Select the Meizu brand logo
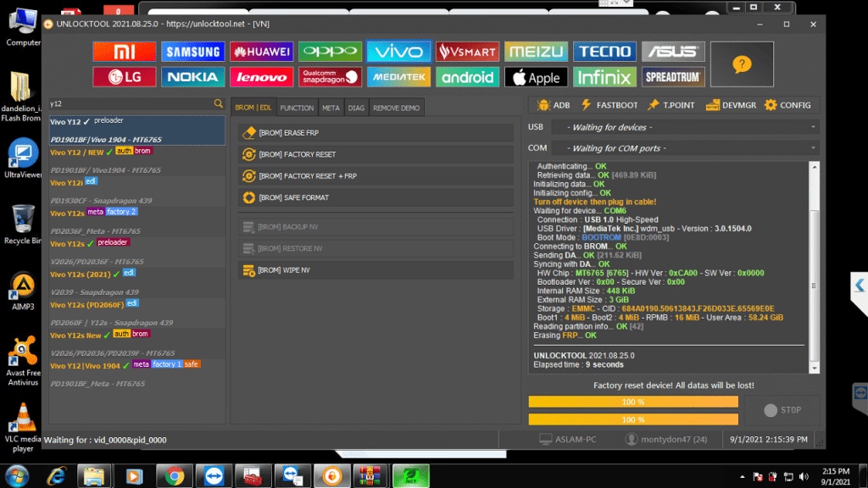The height and width of the screenshot is (488, 868). (x=536, y=52)
